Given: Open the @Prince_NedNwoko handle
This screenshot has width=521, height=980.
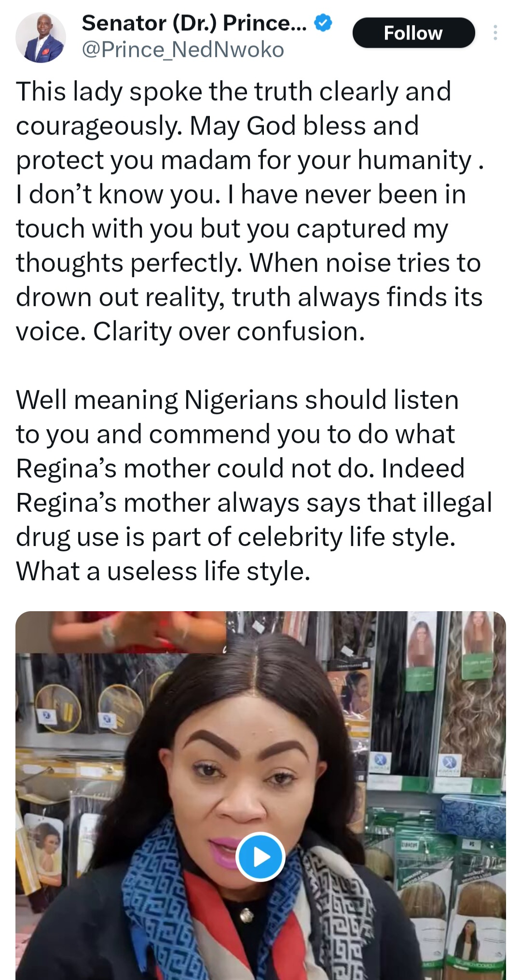Looking at the screenshot, I should [183, 50].
